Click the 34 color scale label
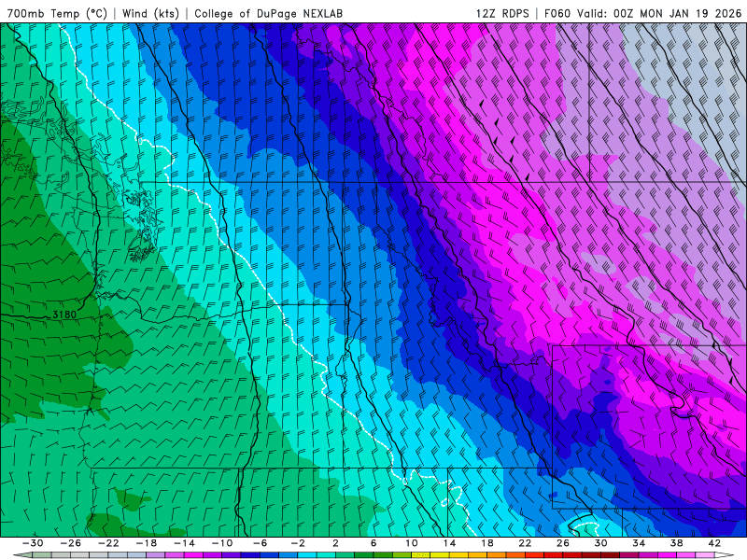The height and width of the screenshot is (560, 747). [639, 543]
